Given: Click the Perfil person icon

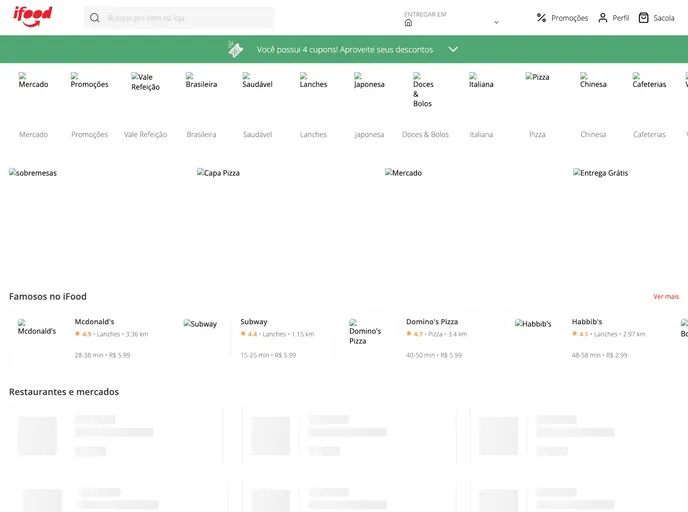Looking at the screenshot, I should 603,18.
